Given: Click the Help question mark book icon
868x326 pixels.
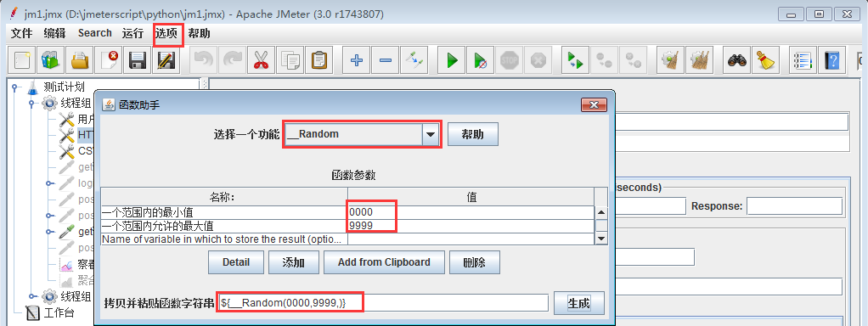Looking at the screenshot, I should (x=832, y=59).
